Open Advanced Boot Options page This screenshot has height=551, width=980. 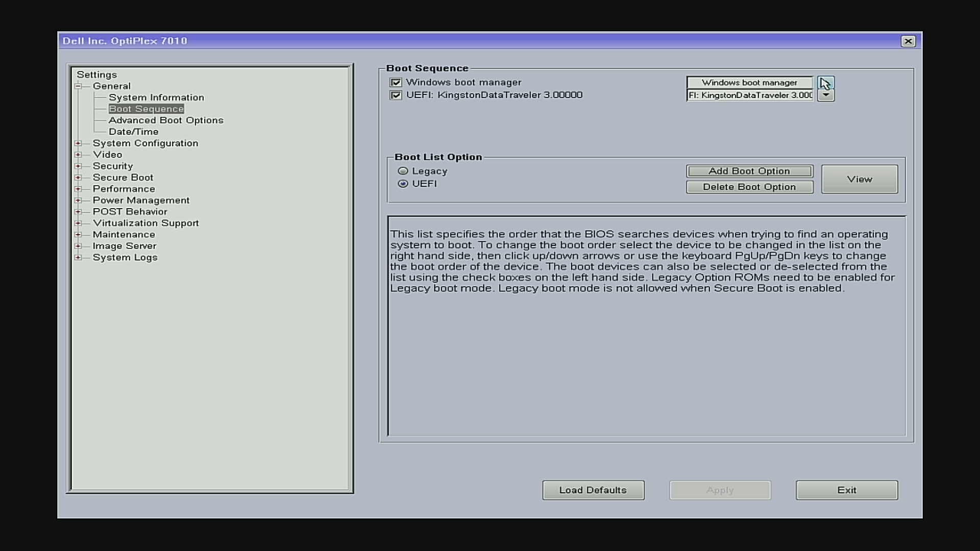[166, 120]
